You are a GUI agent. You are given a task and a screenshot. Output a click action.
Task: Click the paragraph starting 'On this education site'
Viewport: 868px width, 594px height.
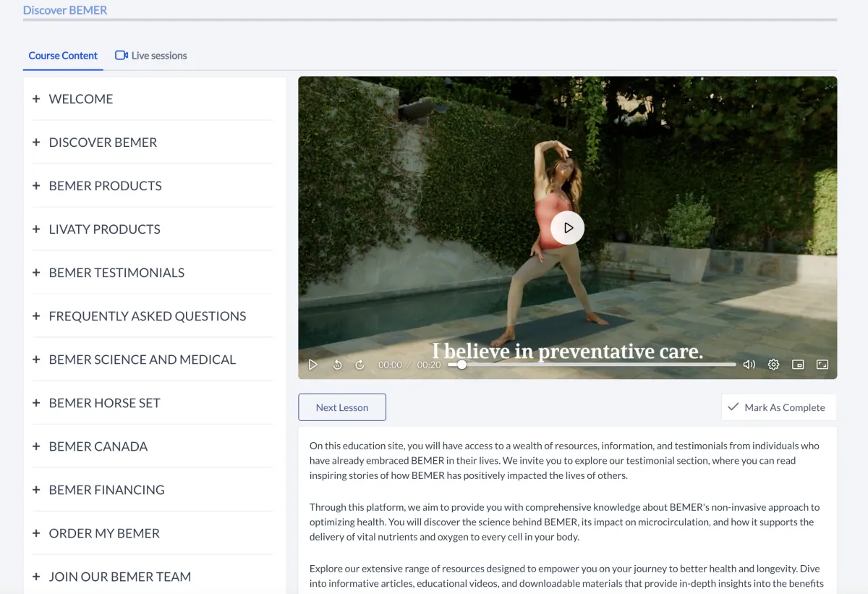coord(564,461)
